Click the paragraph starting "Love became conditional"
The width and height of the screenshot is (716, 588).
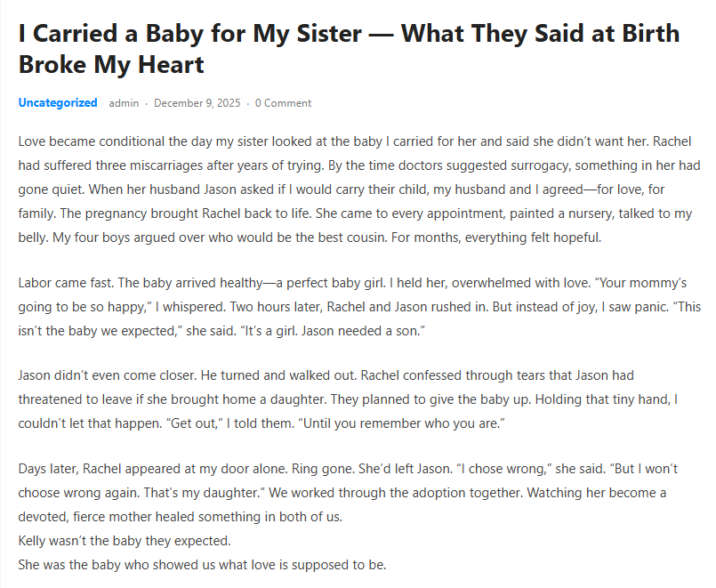(x=356, y=190)
